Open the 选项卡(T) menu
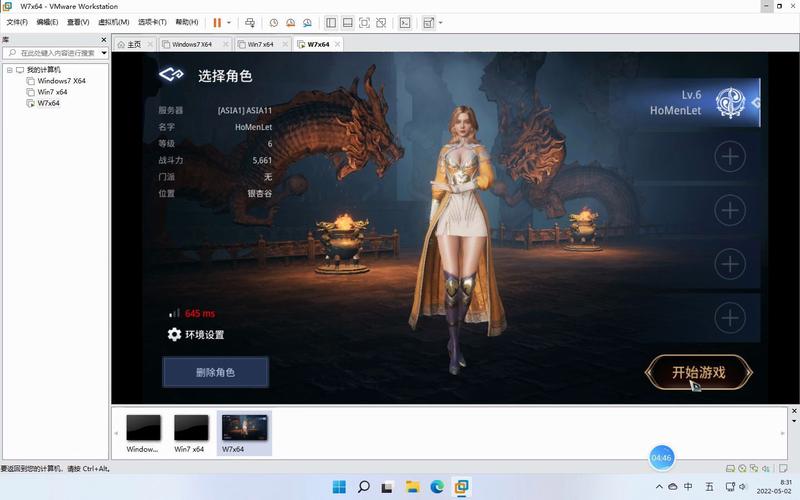 152,22
